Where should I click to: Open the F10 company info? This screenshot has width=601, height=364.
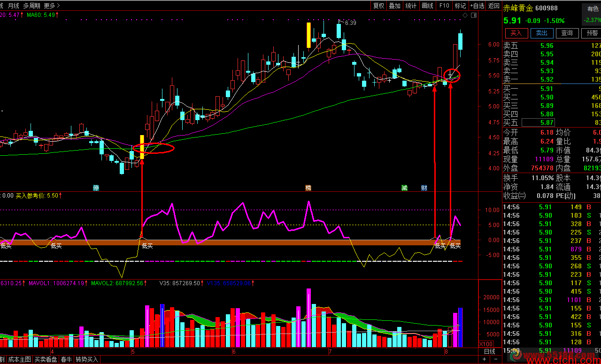(444, 6)
